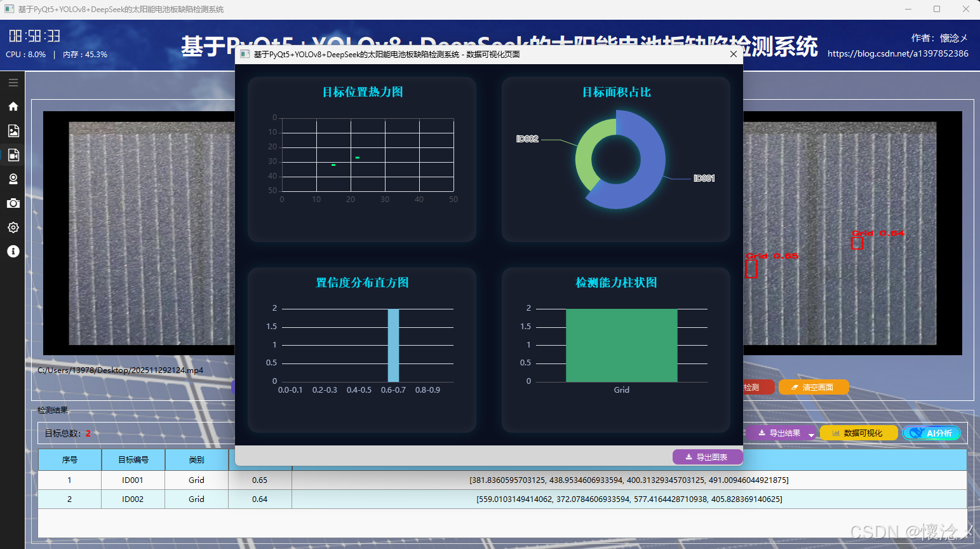This screenshot has width=980, height=549.
Task: Click the ID001 label on the pie chart
Action: [x=704, y=179]
